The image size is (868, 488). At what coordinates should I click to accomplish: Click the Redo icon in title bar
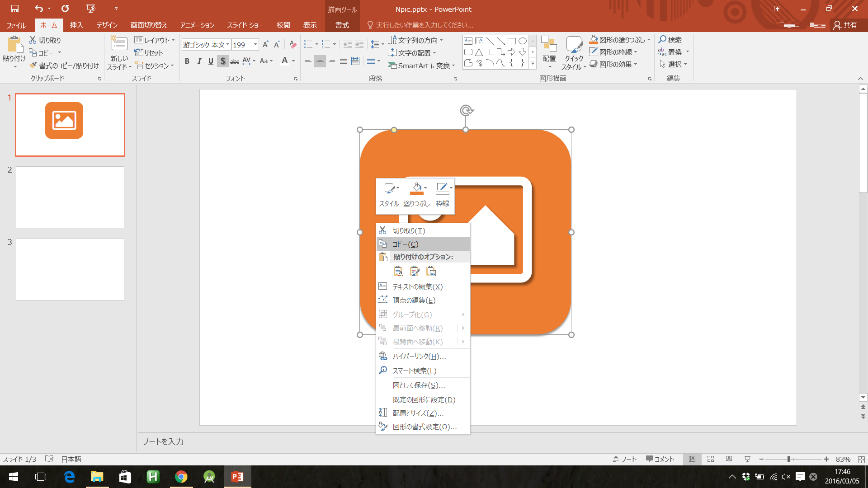point(65,9)
